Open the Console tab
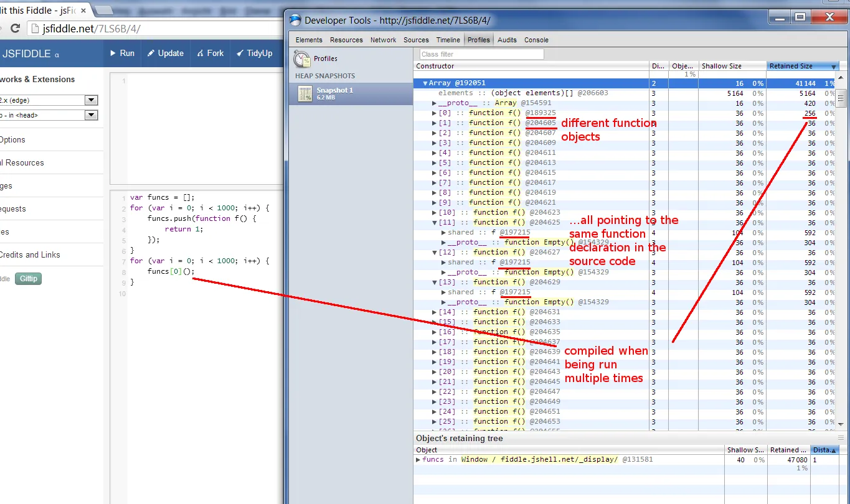The width and height of the screenshot is (850, 504). (536, 40)
